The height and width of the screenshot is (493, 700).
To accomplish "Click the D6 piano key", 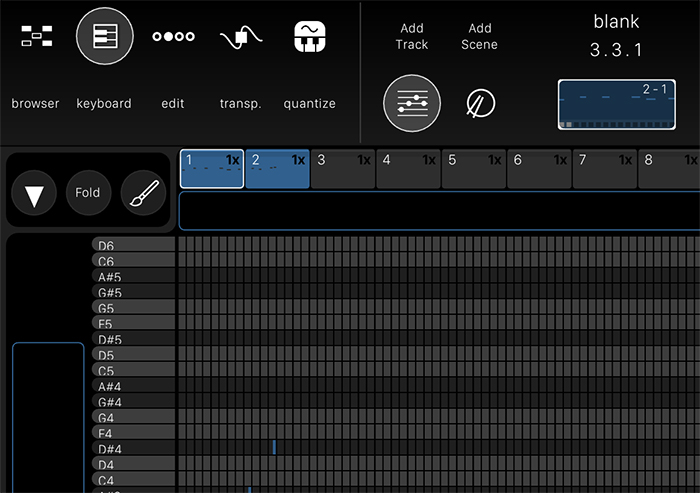I will coord(133,244).
